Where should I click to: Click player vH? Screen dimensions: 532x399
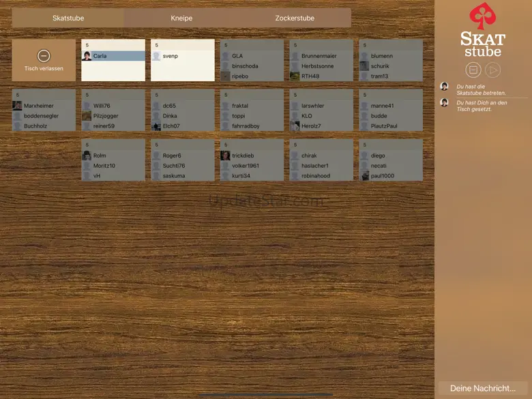(x=113, y=176)
